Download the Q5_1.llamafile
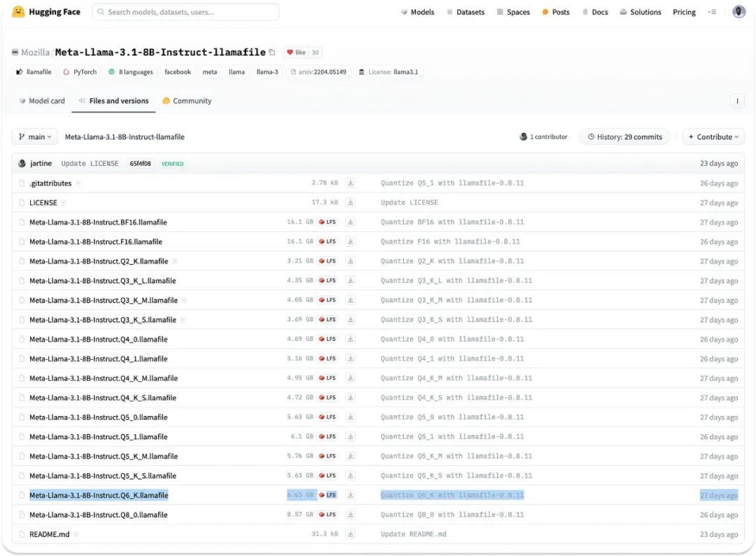 (x=351, y=437)
